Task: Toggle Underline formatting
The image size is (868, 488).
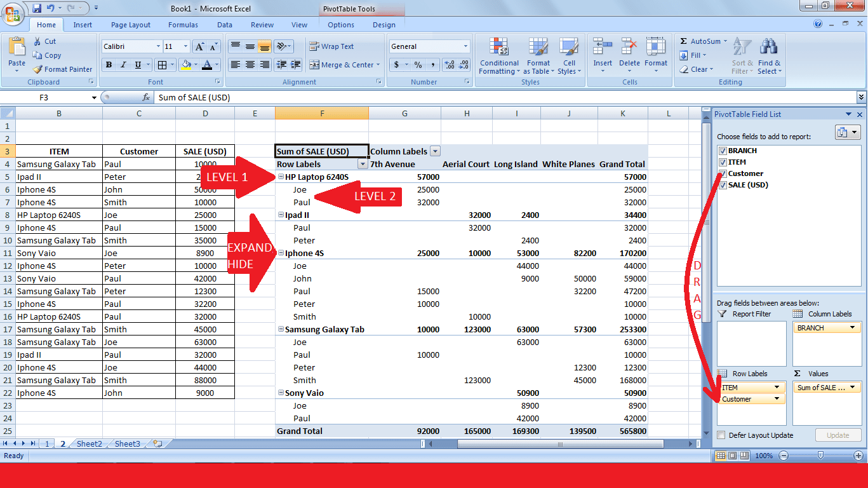Action: [x=137, y=65]
